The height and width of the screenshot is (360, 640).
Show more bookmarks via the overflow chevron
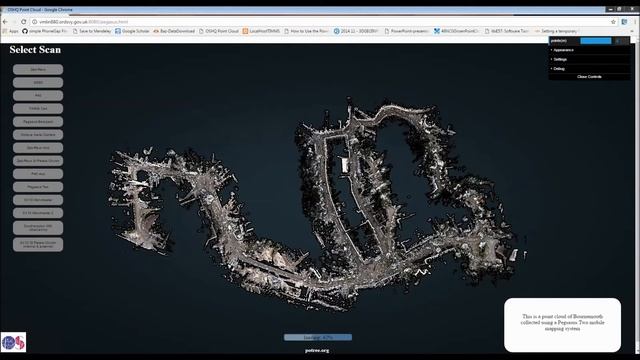(632, 31)
